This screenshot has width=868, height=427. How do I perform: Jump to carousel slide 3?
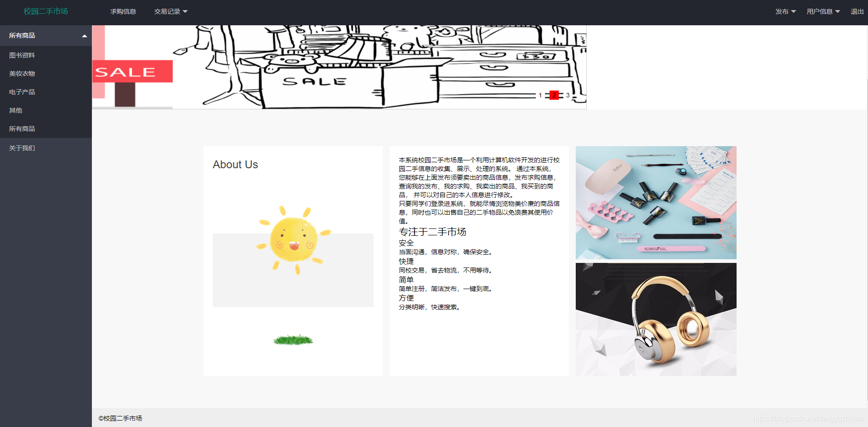pyautogui.click(x=568, y=95)
